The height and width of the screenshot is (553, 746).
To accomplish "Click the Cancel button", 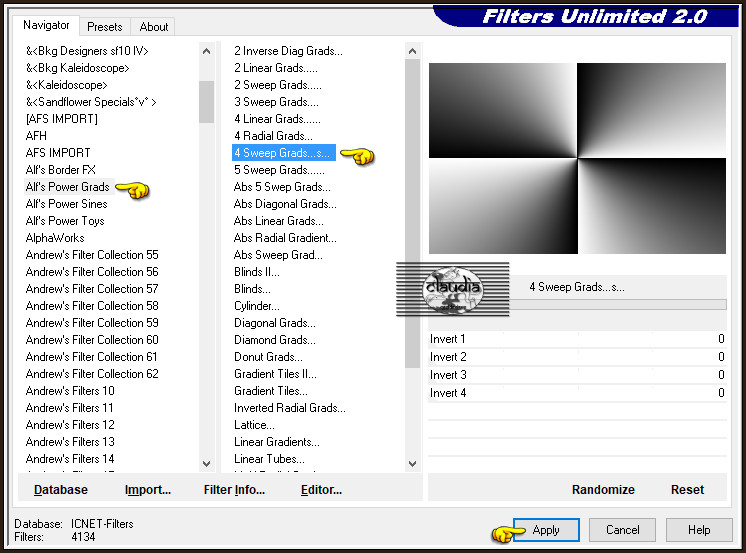I will click(622, 530).
